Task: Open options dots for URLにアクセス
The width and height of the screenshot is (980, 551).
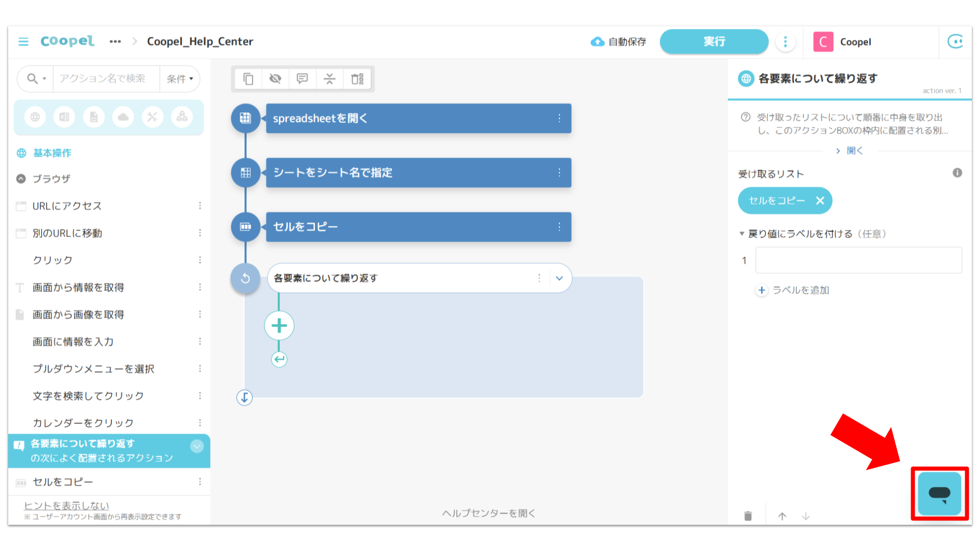Action: point(200,206)
